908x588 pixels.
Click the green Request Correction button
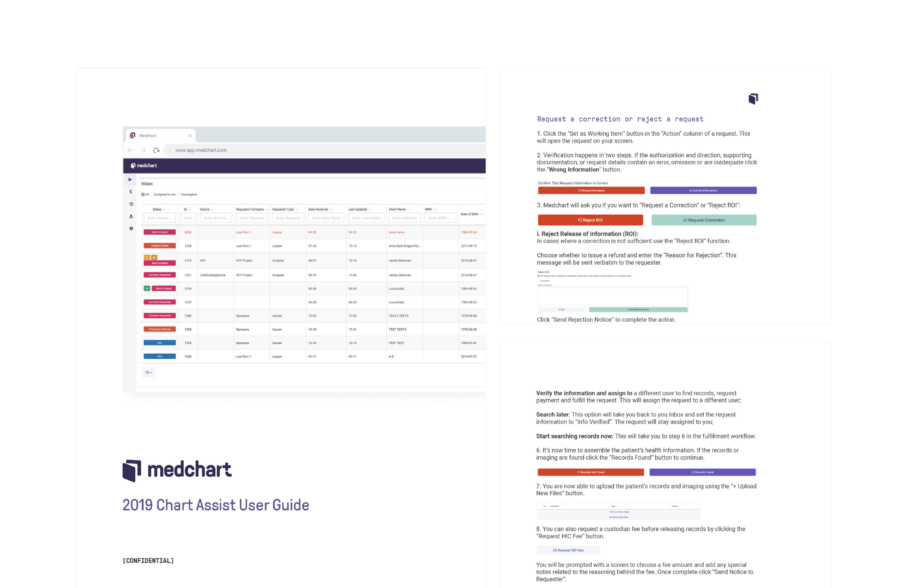pos(704,220)
